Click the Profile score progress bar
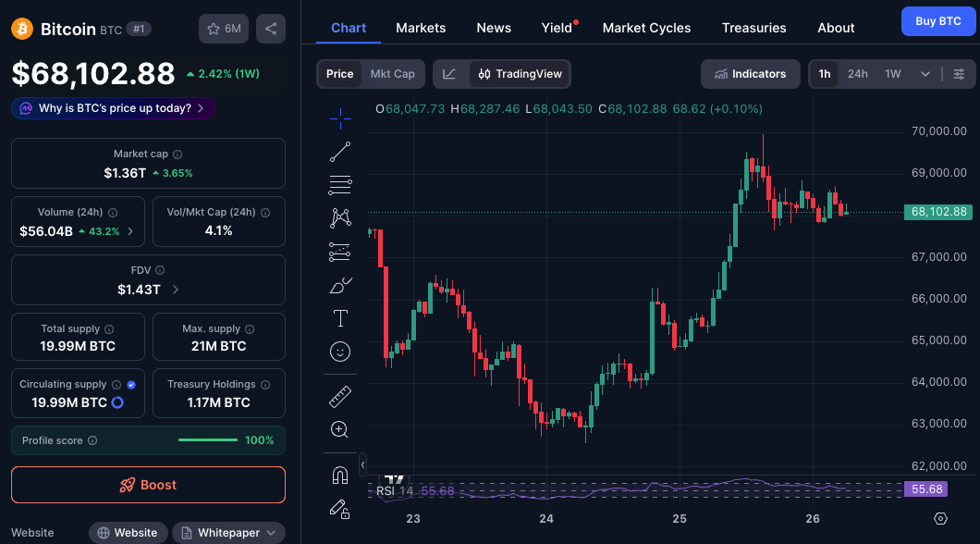The height and width of the screenshot is (544, 980). pos(207,440)
